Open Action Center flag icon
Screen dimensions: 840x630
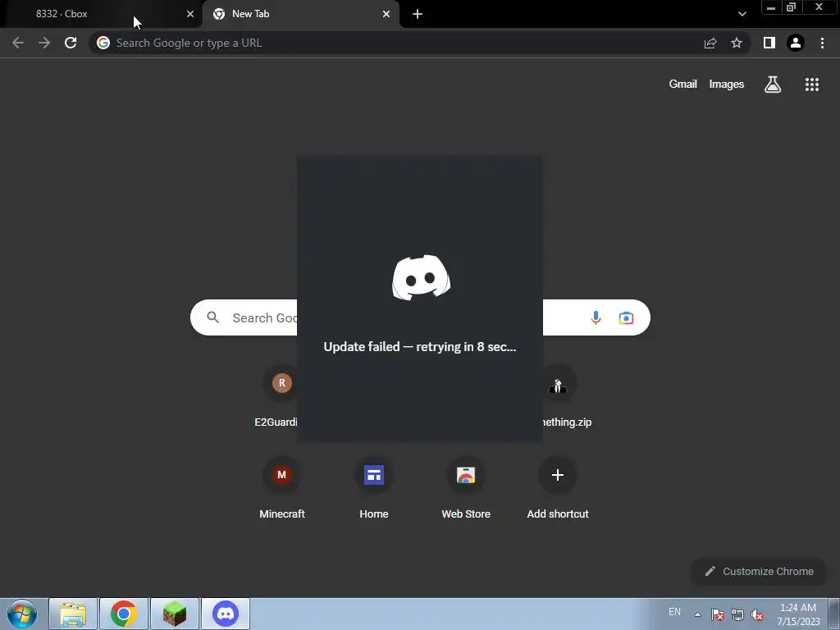click(718, 614)
